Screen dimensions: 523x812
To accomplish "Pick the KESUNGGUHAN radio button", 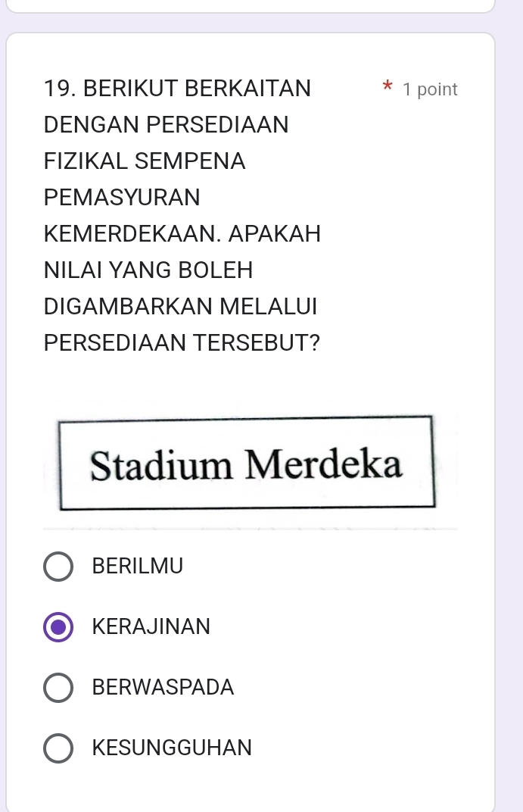I will [59, 748].
